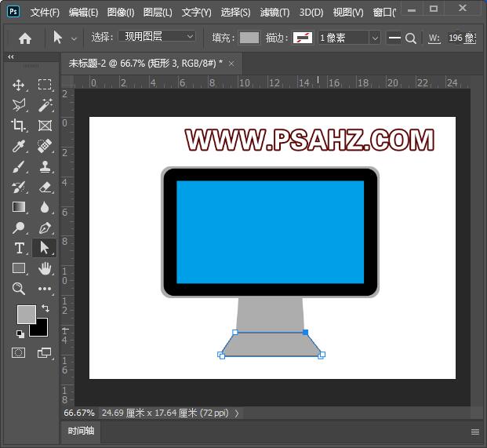Open the stroke line style options
This screenshot has height=448, width=487.
click(x=394, y=38)
